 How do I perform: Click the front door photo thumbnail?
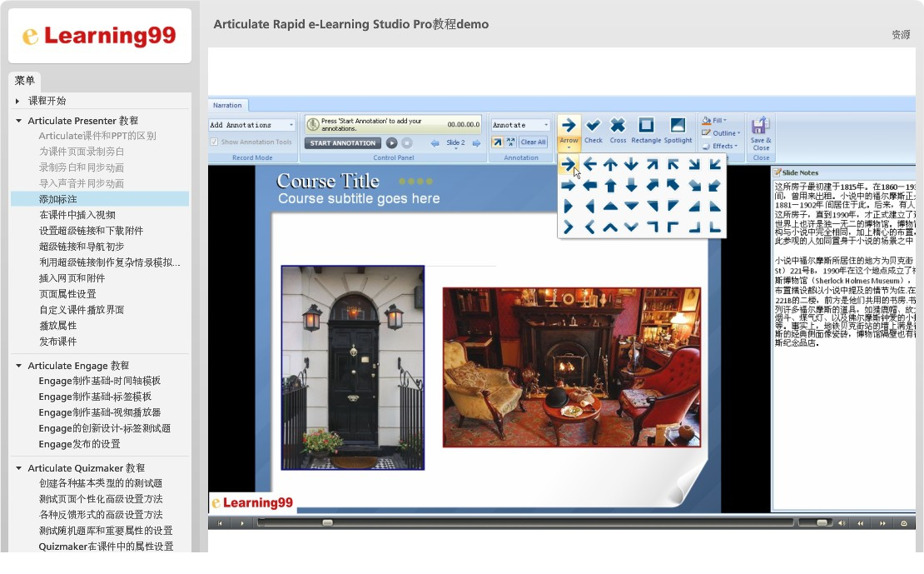click(x=352, y=367)
